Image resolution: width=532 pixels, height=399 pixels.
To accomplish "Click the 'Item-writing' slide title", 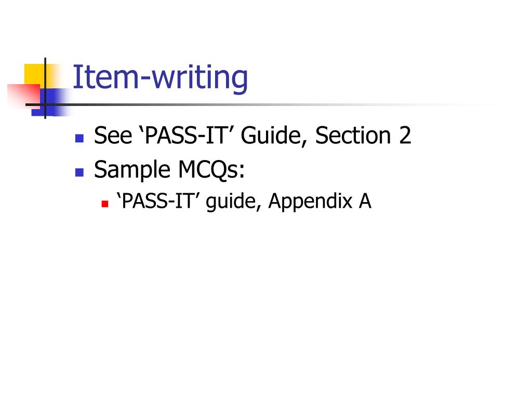I will (x=160, y=78).
